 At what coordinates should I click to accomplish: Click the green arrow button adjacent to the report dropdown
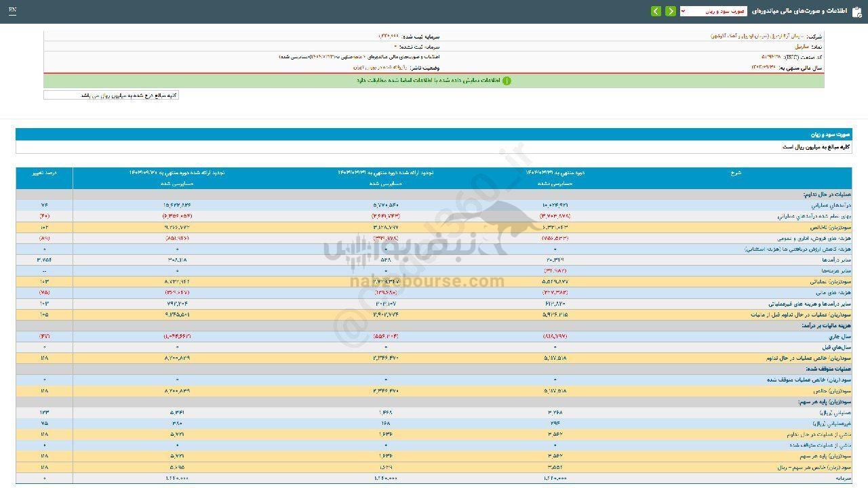pos(670,11)
